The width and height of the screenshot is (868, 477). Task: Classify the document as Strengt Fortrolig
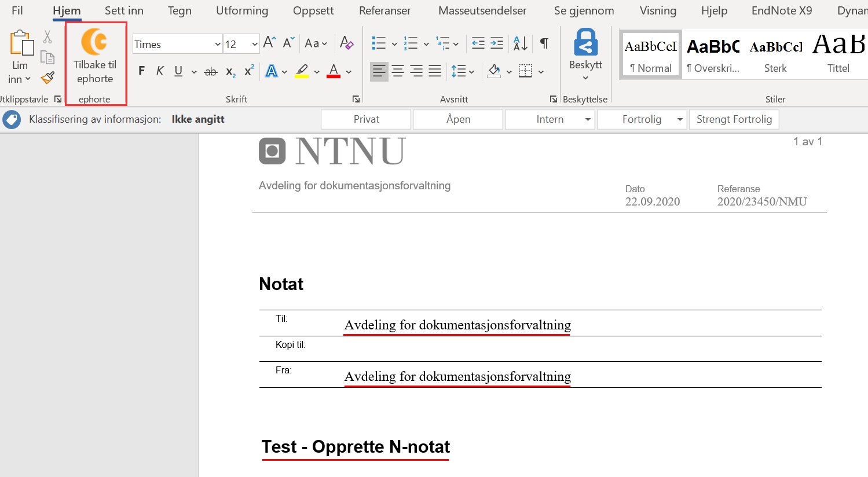734,119
